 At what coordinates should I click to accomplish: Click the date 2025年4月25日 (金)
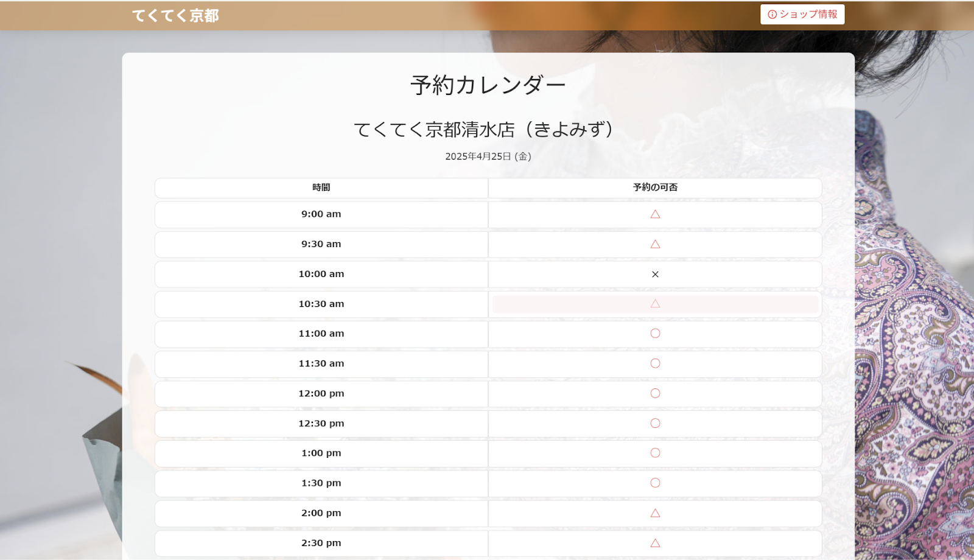pyautogui.click(x=488, y=156)
